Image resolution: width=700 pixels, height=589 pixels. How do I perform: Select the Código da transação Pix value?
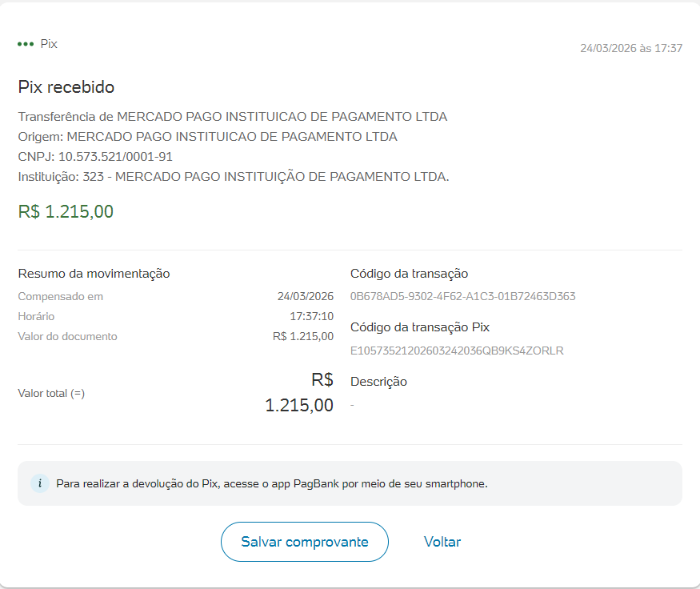click(x=457, y=351)
